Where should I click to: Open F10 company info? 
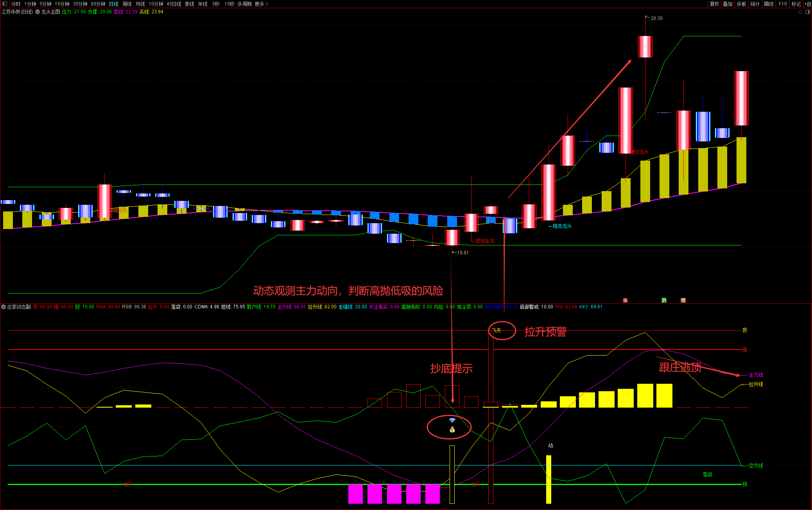(783, 4)
